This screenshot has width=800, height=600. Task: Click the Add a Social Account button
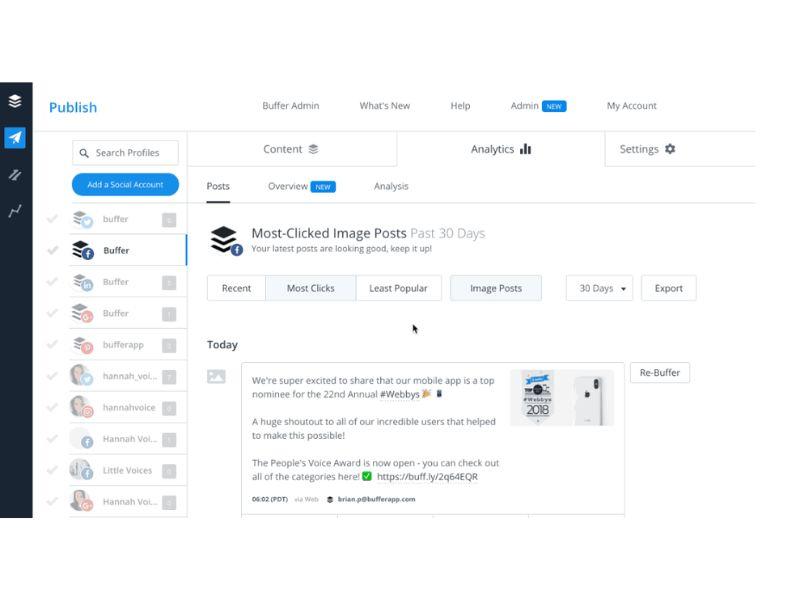[125, 184]
